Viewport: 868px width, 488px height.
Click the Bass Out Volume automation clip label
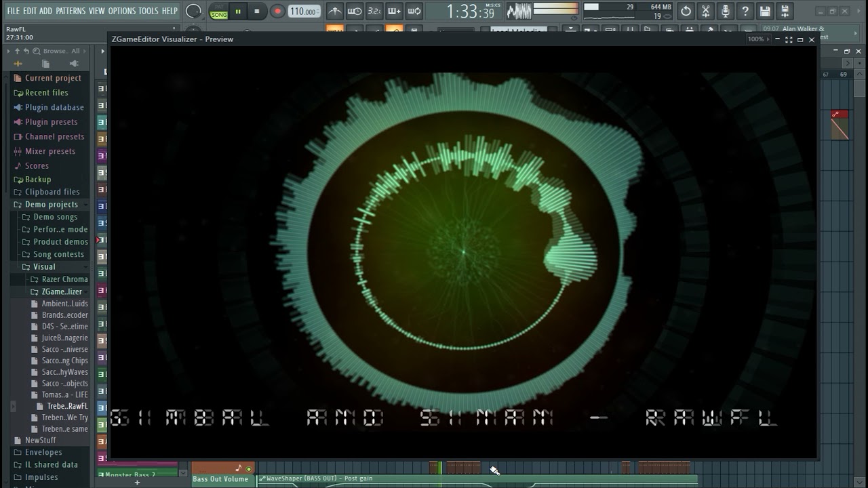[221, 479]
